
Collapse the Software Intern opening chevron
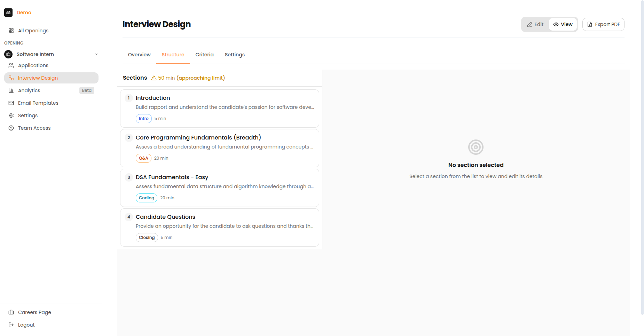click(96, 54)
